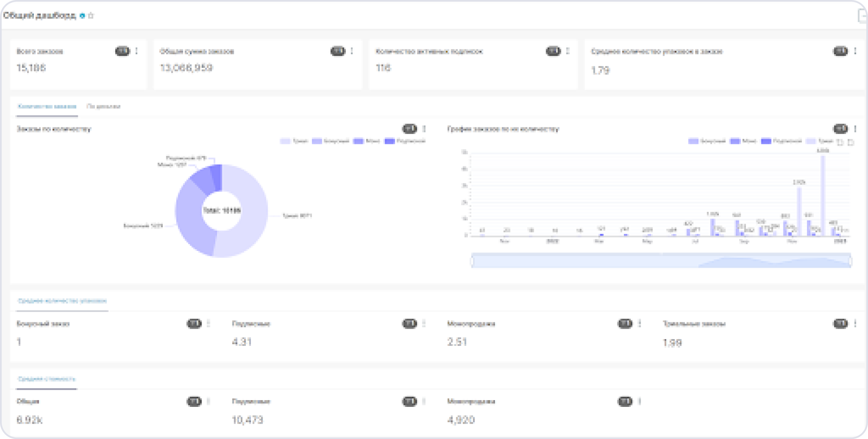The width and height of the screenshot is (868, 439).
Task: Select the Средняя стоимость tab
Action: click(47, 379)
